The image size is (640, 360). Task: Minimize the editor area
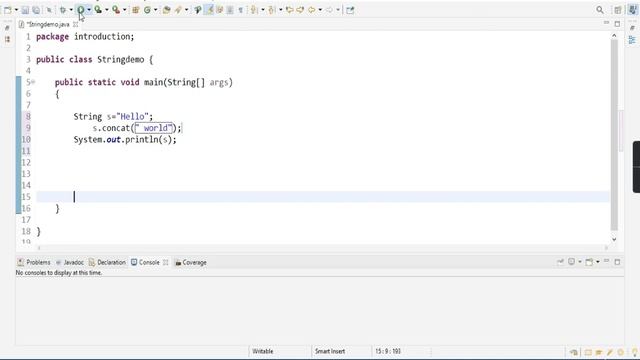607,23
